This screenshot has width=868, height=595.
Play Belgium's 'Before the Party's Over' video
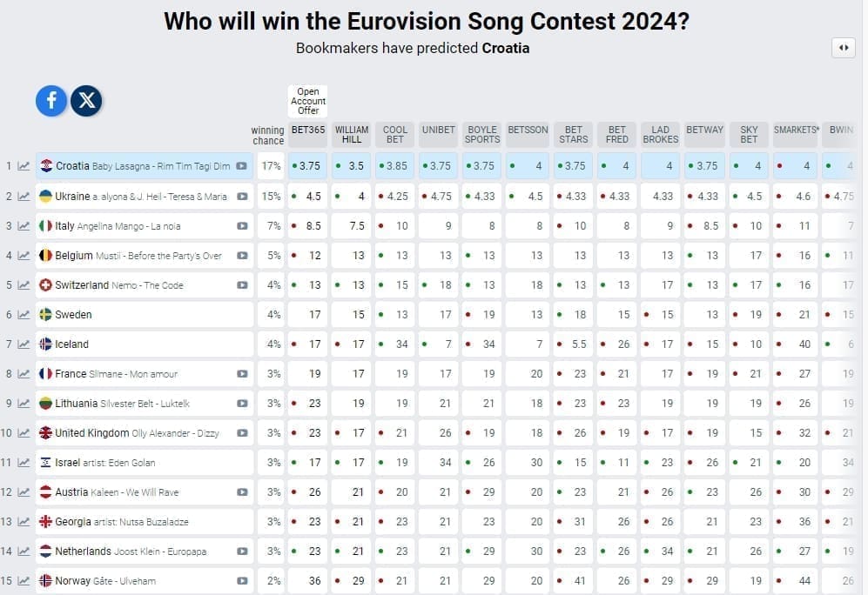coord(243,255)
